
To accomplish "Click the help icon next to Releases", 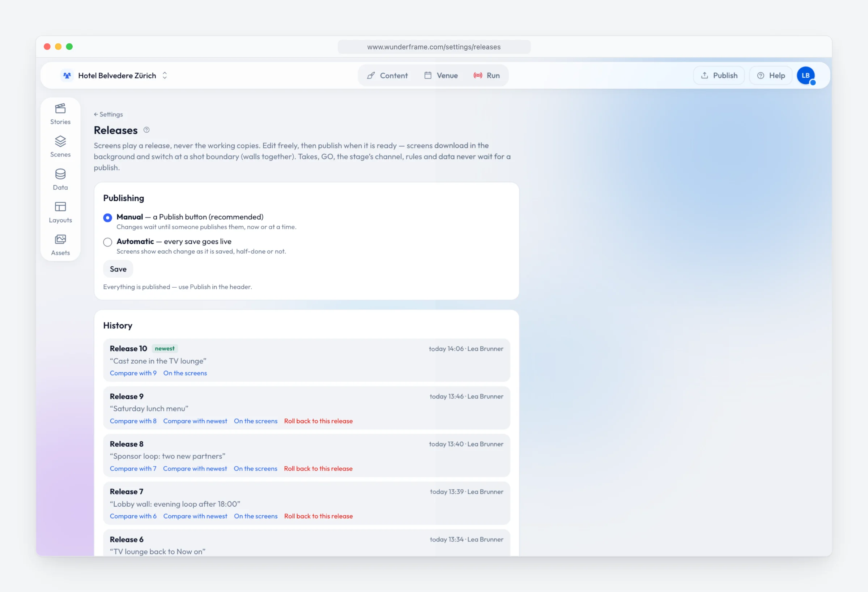I will (x=146, y=130).
